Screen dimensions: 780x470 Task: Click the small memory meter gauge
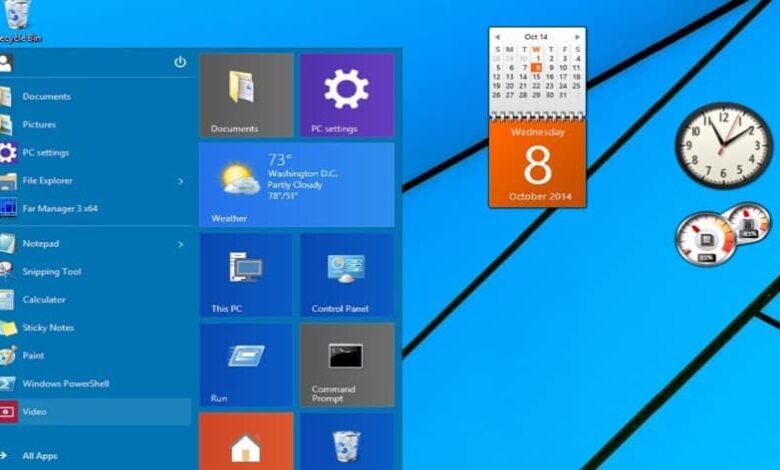(748, 224)
